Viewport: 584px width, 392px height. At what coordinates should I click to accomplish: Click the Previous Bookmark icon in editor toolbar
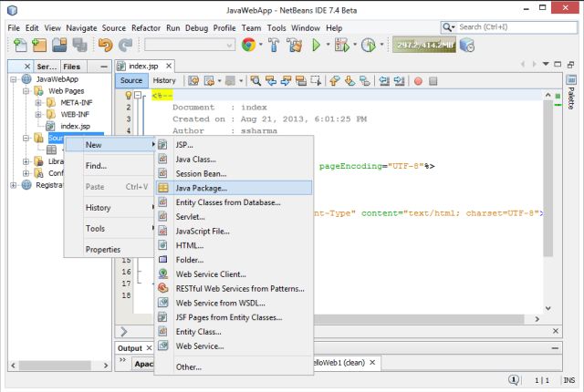(x=335, y=81)
